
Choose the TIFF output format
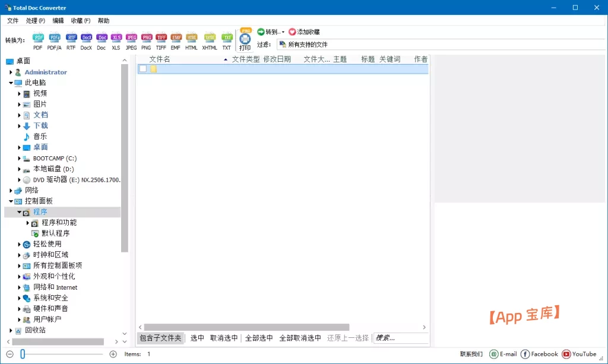(x=161, y=37)
